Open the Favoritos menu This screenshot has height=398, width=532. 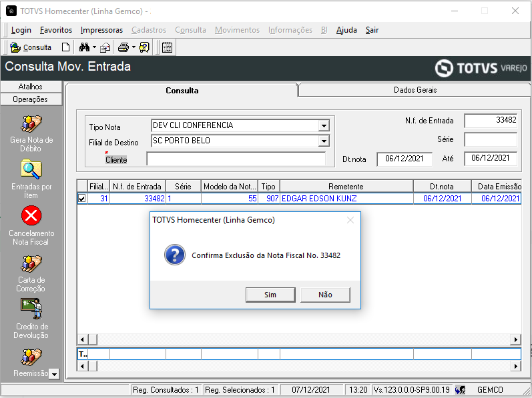click(x=56, y=30)
